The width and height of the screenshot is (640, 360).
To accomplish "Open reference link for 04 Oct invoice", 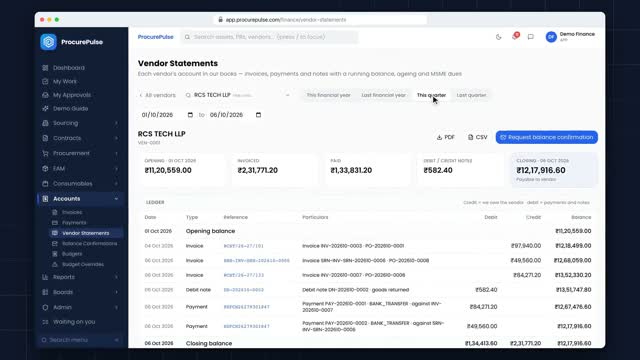I will [244, 246].
